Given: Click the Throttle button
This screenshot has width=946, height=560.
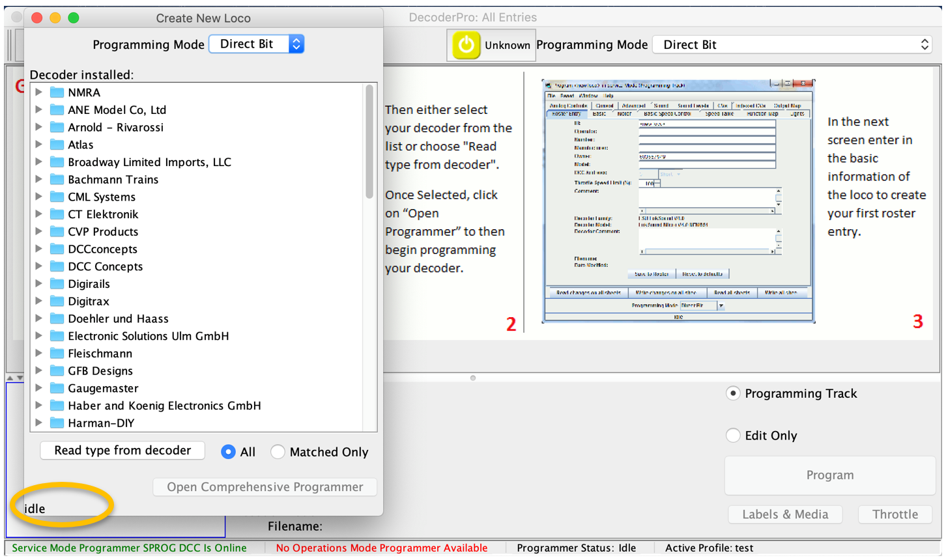Looking at the screenshot, I should [895, 514].
